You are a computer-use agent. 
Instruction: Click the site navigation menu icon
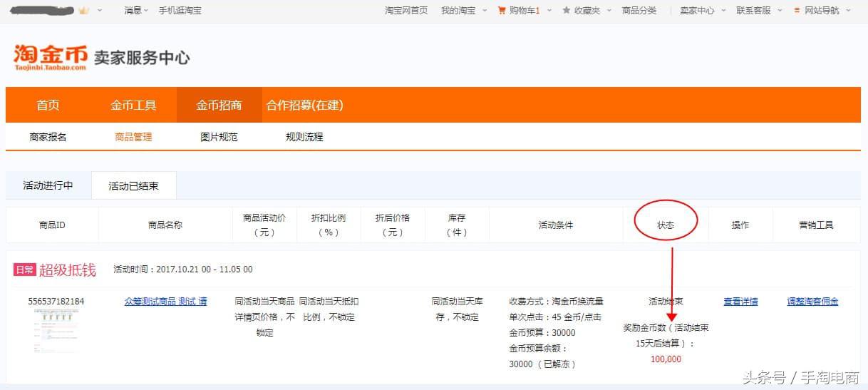[x=797, y=11]
